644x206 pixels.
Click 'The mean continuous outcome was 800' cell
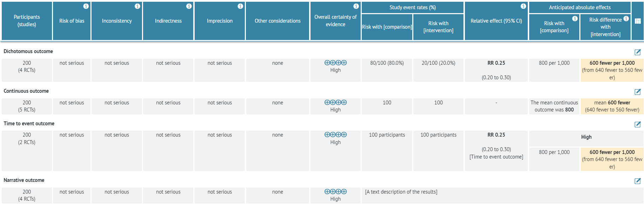pos(554,106)
